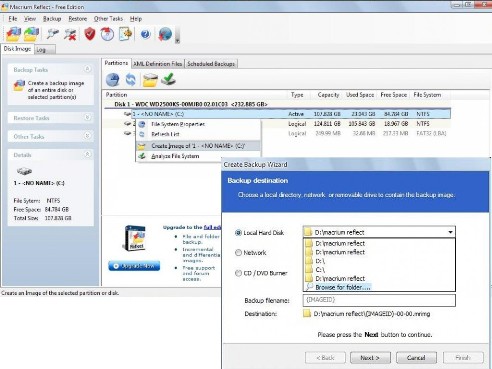Screen dimensions: 492x369
Task: Open the File menu
Action: (x=13, y=19)
